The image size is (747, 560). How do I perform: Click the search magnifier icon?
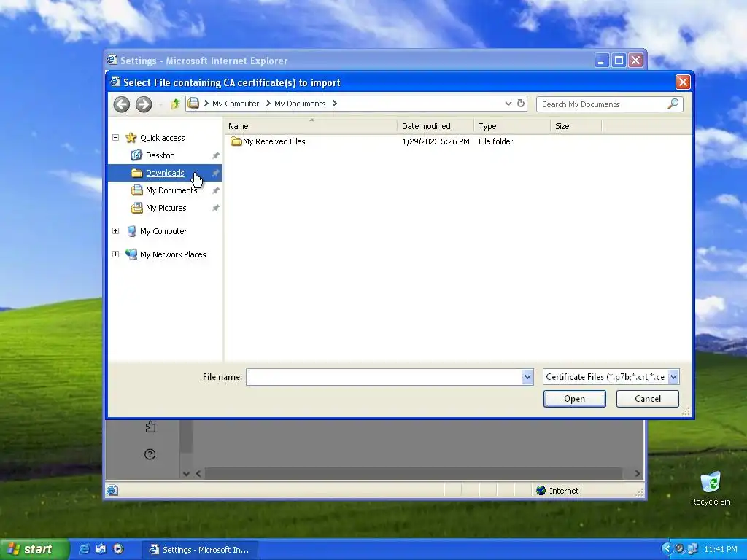(673, 104)
